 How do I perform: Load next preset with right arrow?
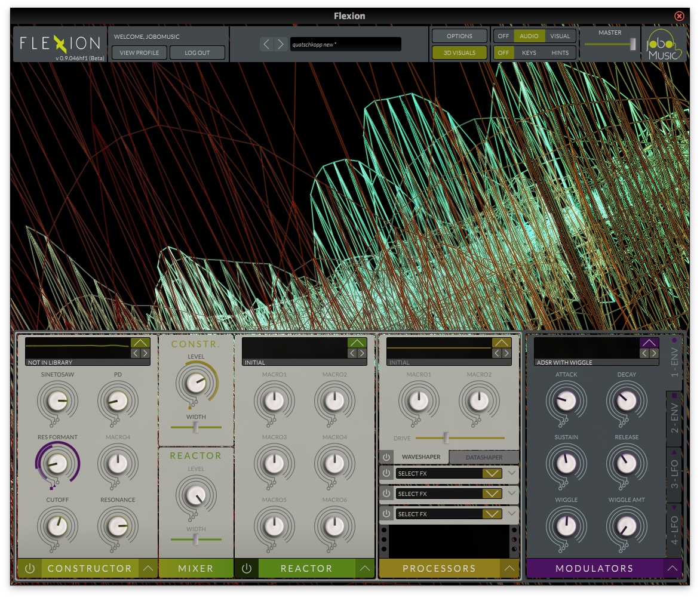280,44
